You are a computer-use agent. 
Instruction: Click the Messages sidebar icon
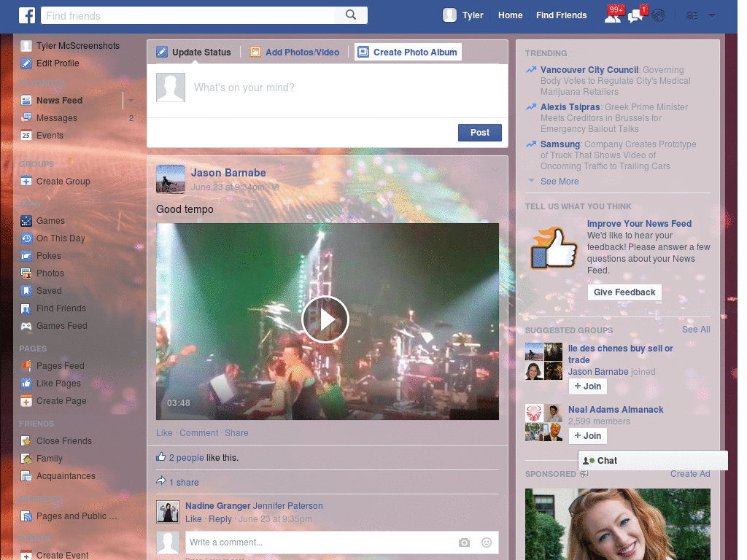pos(26,118)
